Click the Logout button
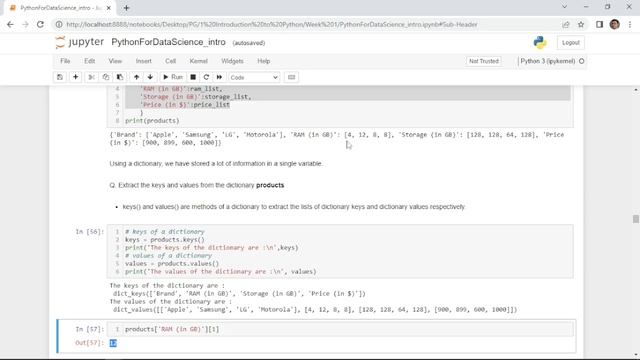The width and height of the screenshot is (640, 360). (x=571, y=42)
